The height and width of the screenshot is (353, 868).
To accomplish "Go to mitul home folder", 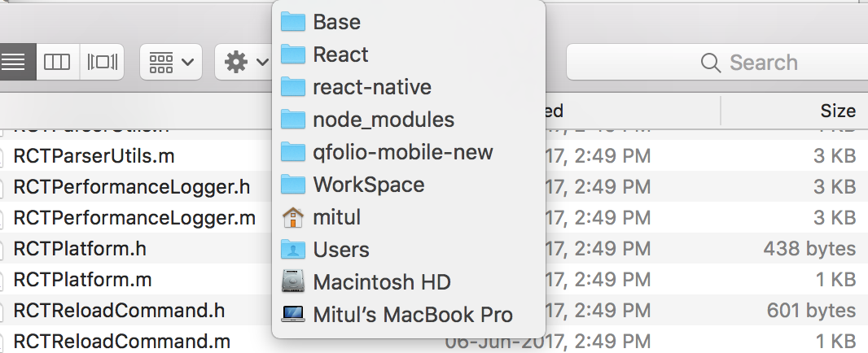I will click(x=409, y=217).
